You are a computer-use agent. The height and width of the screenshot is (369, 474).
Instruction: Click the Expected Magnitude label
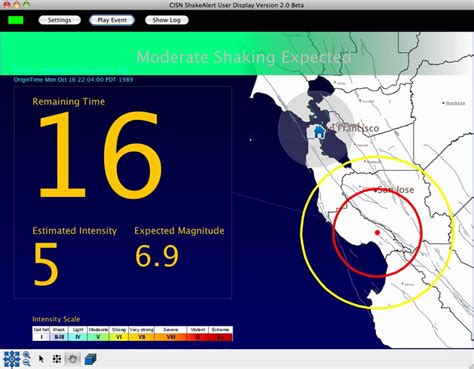click(179, 231)
